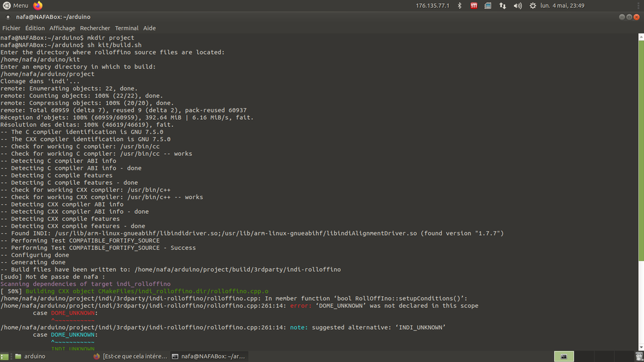Select the active workspace in switcher
The height and width of the screenshot is (362, 644).
click(564, 356)
